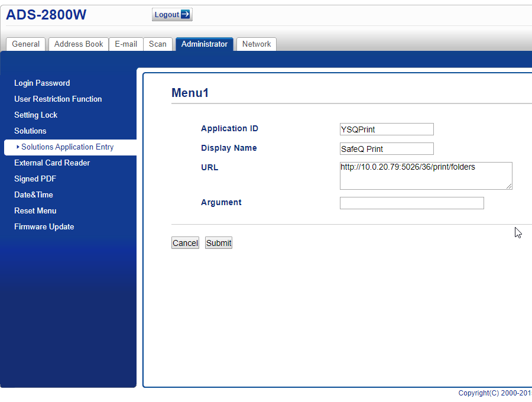Screen dimensions: 532x402
Task: Open External Card Reader settings
Action: coord(52,163)
